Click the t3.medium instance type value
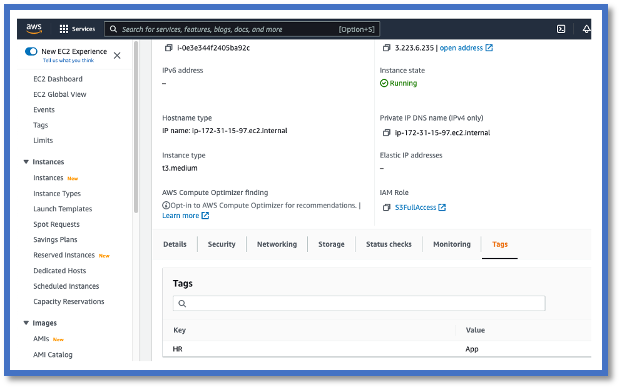Screen dimensions: 622x390 180,168
